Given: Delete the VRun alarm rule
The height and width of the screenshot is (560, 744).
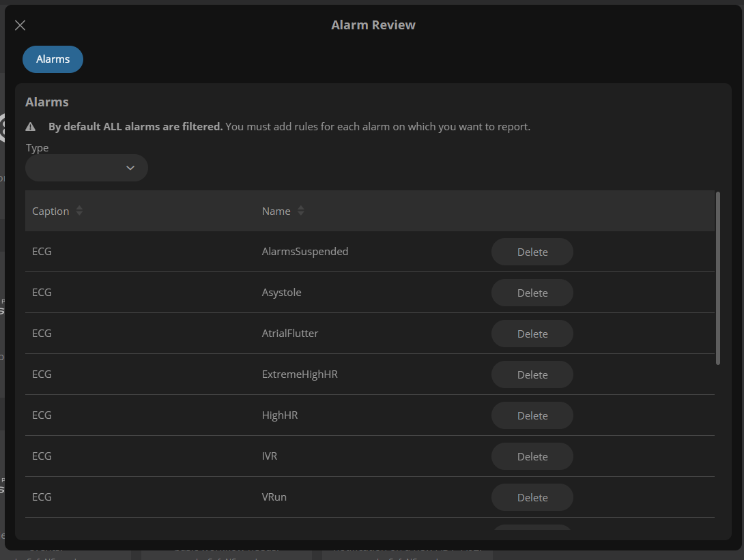Looking at the screenshot, I should click(532, 497).
